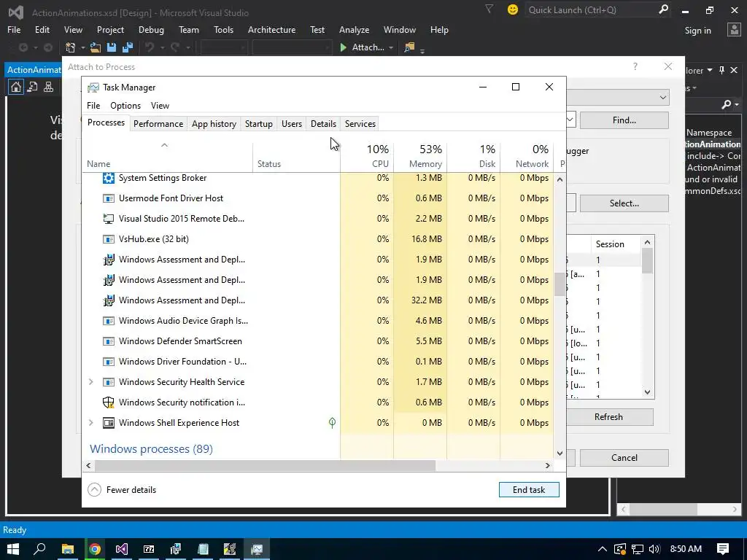This screenshot has height=560, width=747.
Task: Open Visual Studio from the taskbar
Action: click(122, 549)
